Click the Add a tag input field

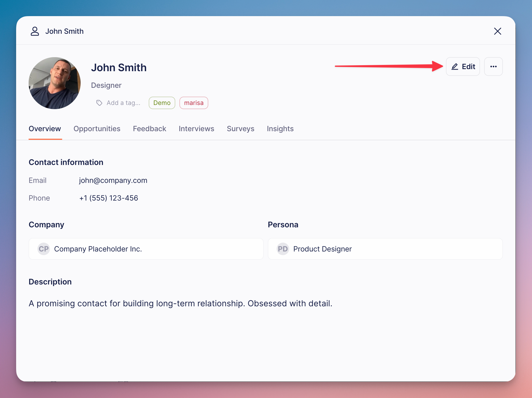pos(124,103)
